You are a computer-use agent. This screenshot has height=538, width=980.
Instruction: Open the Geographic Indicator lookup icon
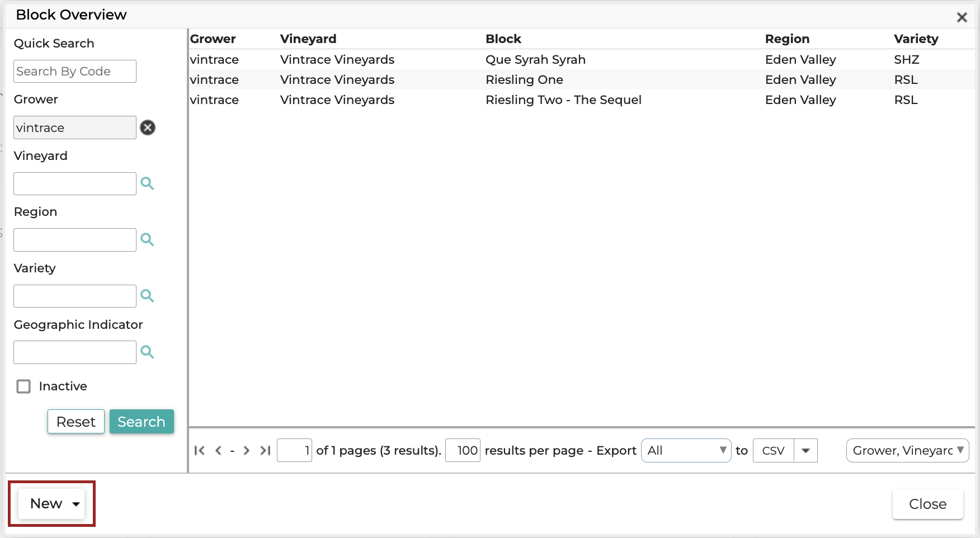click(148, 352)
